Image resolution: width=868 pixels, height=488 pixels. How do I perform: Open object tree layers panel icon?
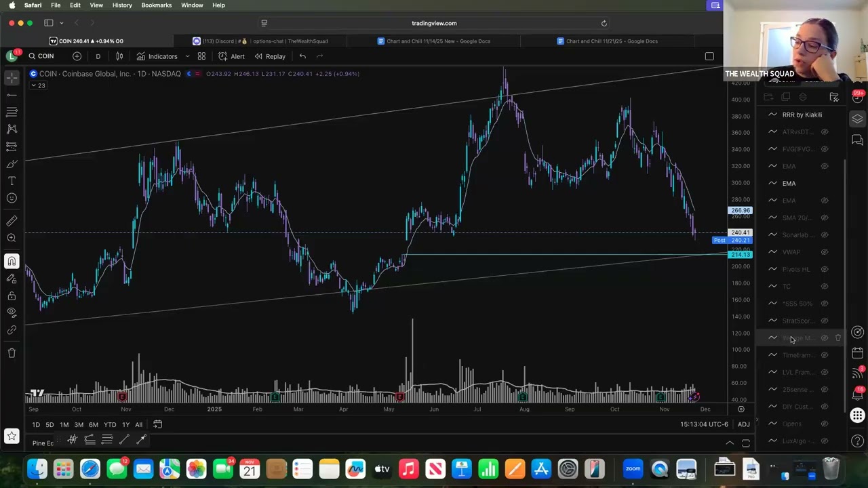tap(858, 119)
